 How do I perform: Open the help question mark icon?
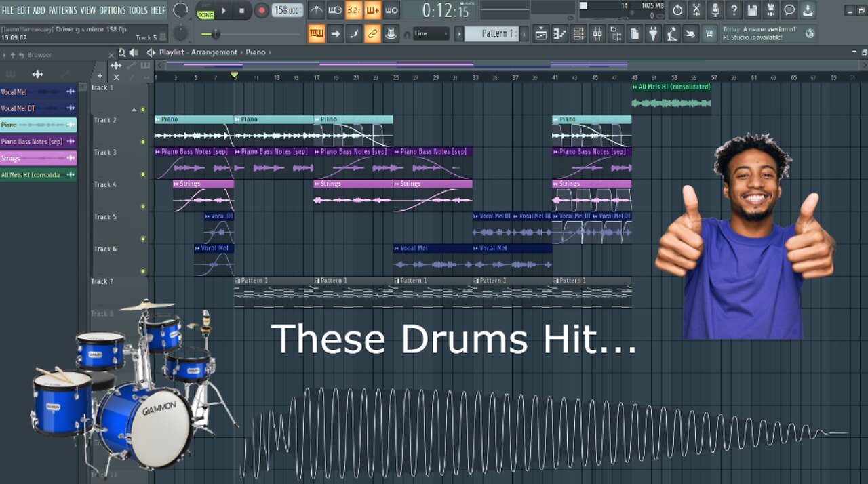click(734, 10)
